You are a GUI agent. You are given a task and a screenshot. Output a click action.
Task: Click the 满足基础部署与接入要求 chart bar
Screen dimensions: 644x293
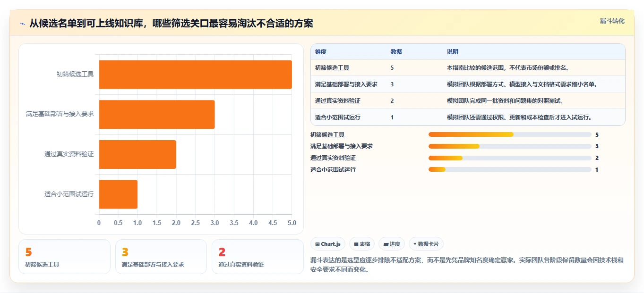click(157, 114)
